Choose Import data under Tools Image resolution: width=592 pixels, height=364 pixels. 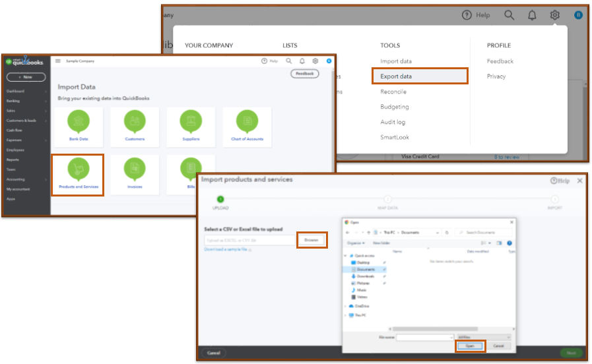[396, 61]
